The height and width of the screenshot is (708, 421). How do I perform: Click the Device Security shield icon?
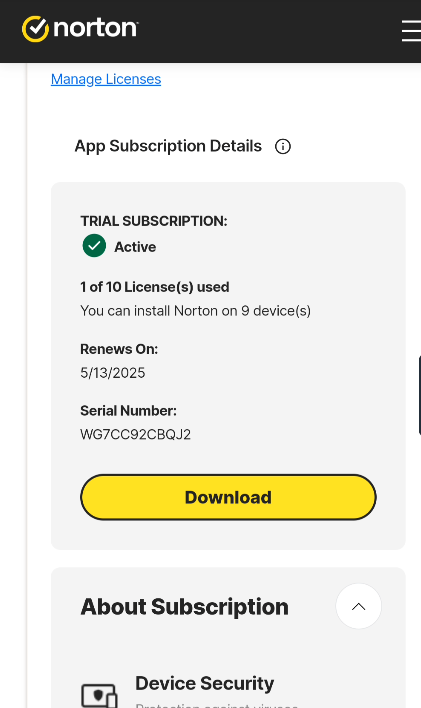click(99, 695)
